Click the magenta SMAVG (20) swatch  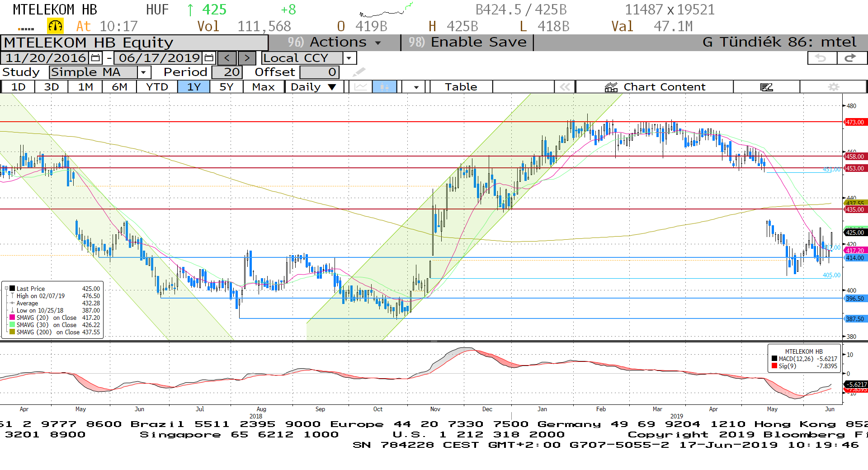13,318
